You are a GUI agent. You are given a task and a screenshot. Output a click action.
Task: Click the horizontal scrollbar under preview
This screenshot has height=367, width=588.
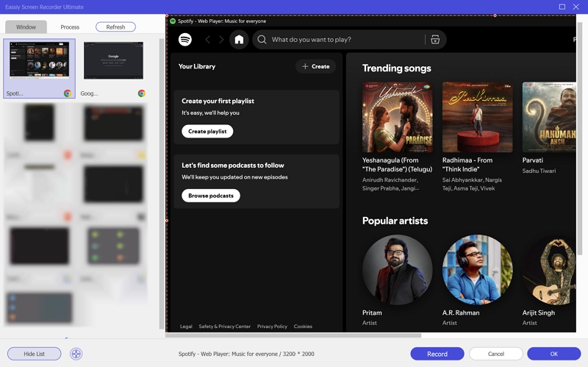click(x=293, y=335)
